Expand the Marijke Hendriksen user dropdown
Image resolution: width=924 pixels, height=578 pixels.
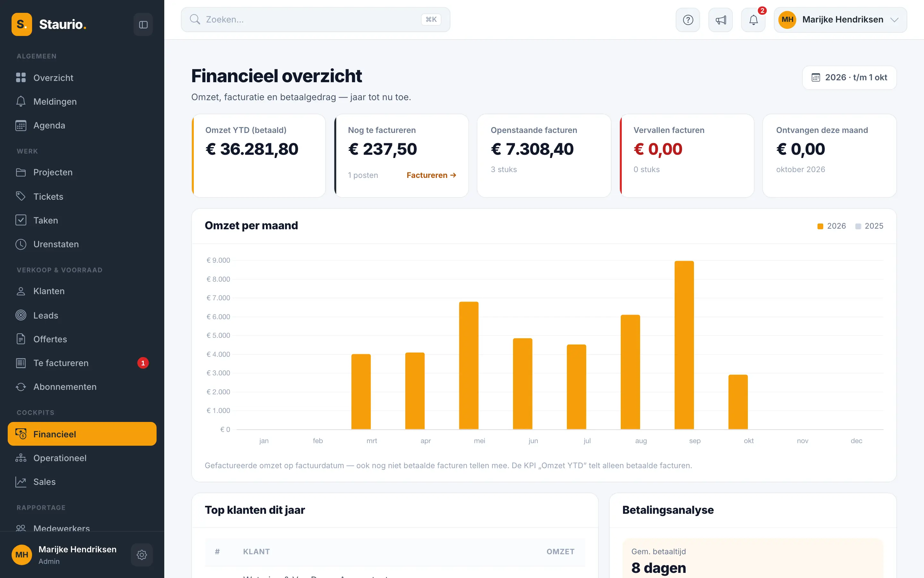(x=840, y=20)
